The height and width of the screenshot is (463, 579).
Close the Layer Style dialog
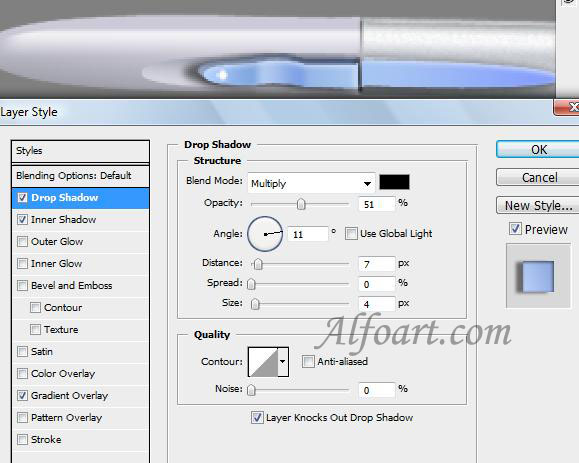[567, 107]
